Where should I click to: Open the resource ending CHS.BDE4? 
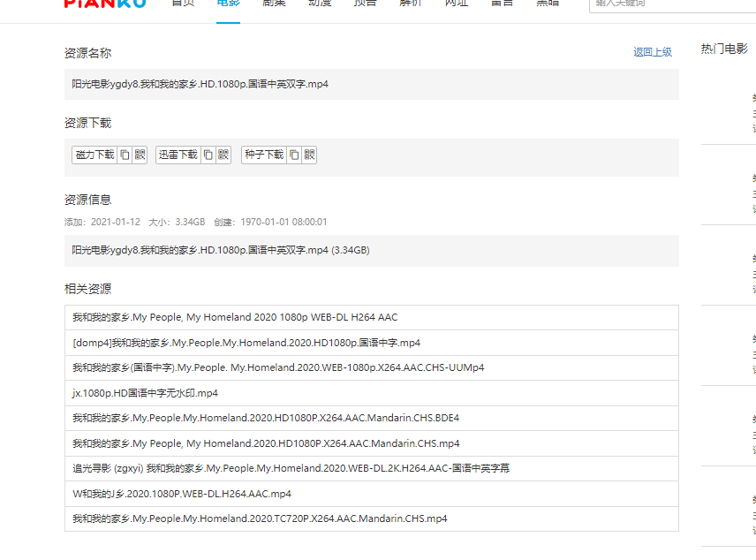tap(372, 418)
